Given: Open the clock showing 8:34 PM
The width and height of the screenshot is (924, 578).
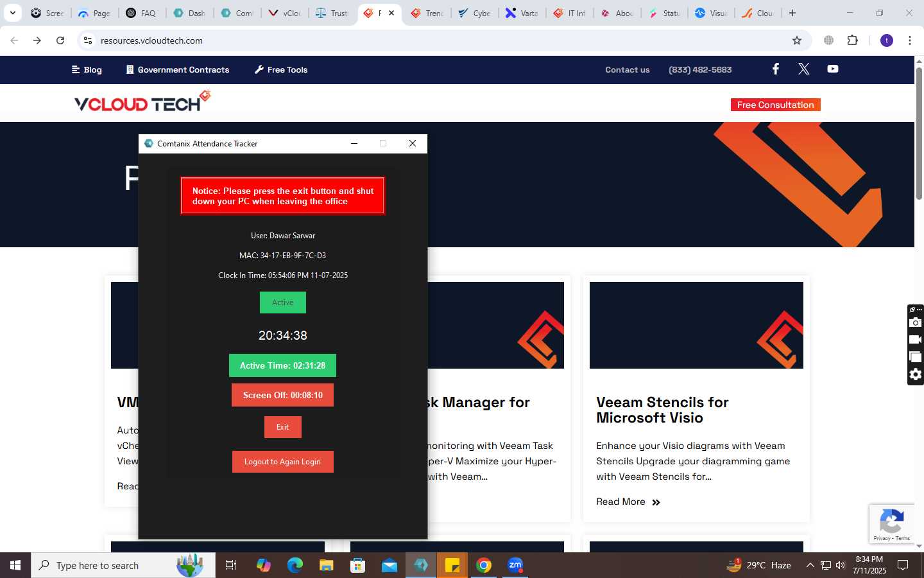Looking at the screenshot, I should point(869,565).
